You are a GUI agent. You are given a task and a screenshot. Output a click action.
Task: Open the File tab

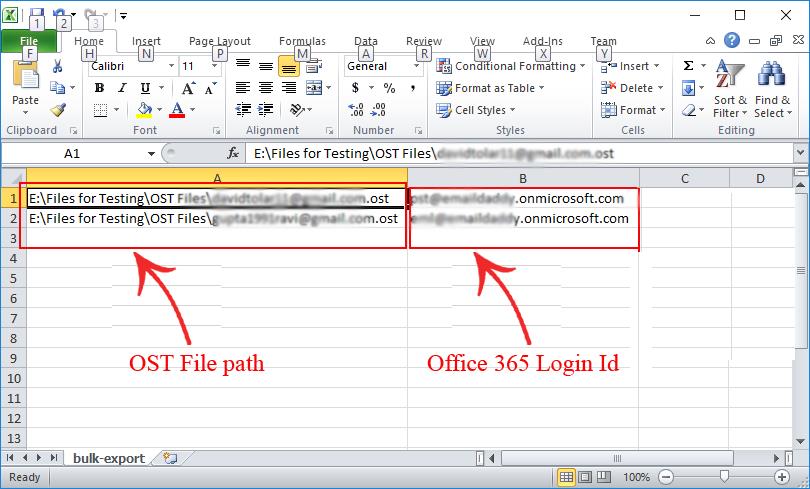tap(29, 41)
